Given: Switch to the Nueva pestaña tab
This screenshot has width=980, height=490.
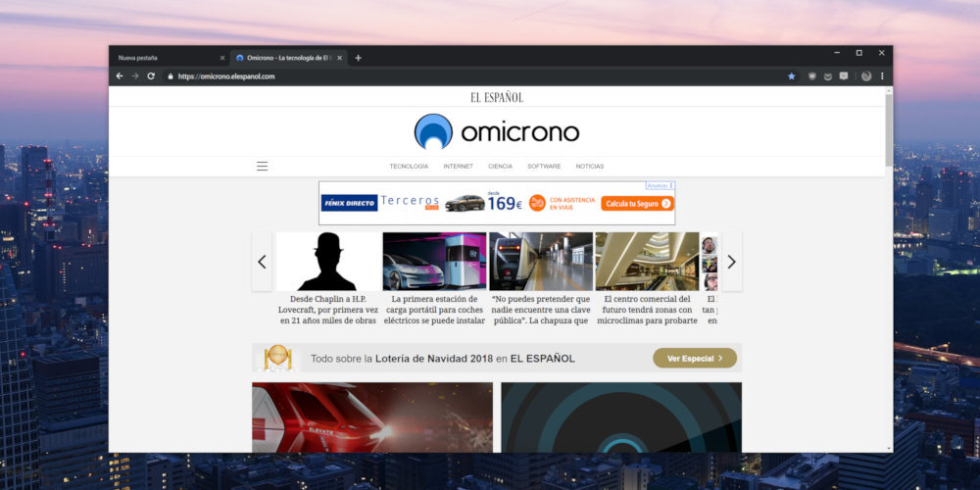Looking at the screenshot, I should click(x=169, y=58).
